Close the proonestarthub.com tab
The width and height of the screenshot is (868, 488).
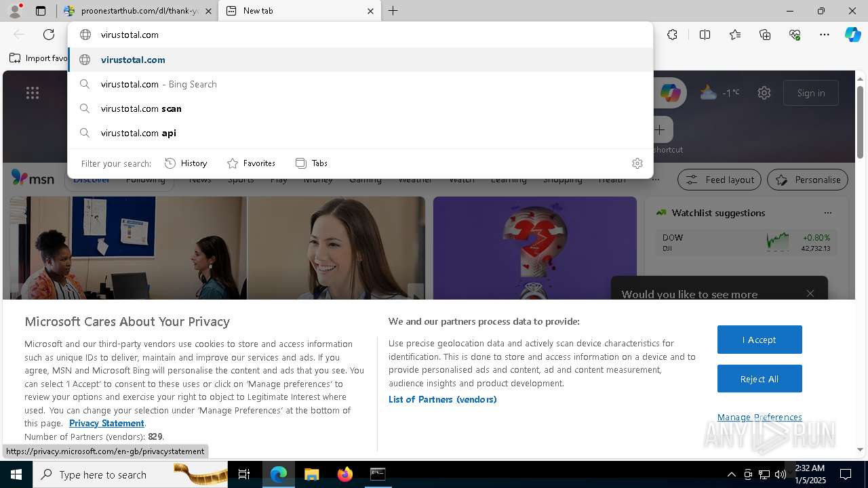[x=208, y=11]
